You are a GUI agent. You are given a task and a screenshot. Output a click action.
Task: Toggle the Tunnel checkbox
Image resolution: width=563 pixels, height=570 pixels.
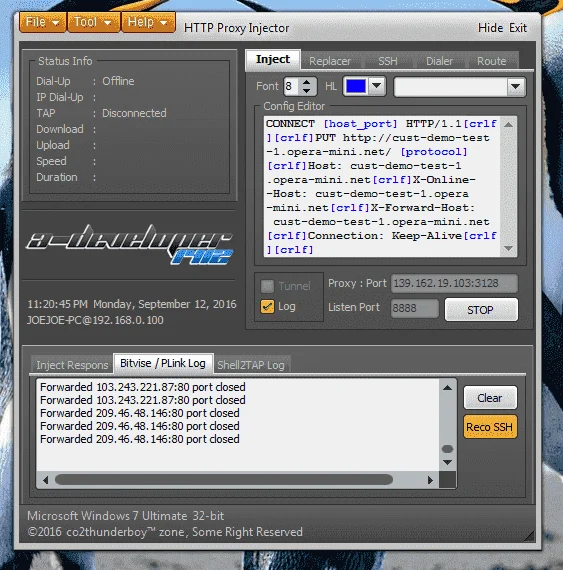tap(267, 286)
